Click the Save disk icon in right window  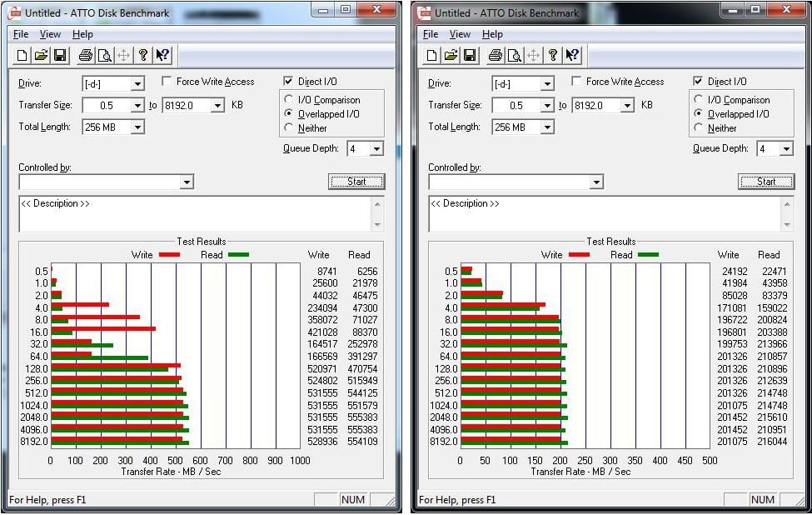[469, 56]
